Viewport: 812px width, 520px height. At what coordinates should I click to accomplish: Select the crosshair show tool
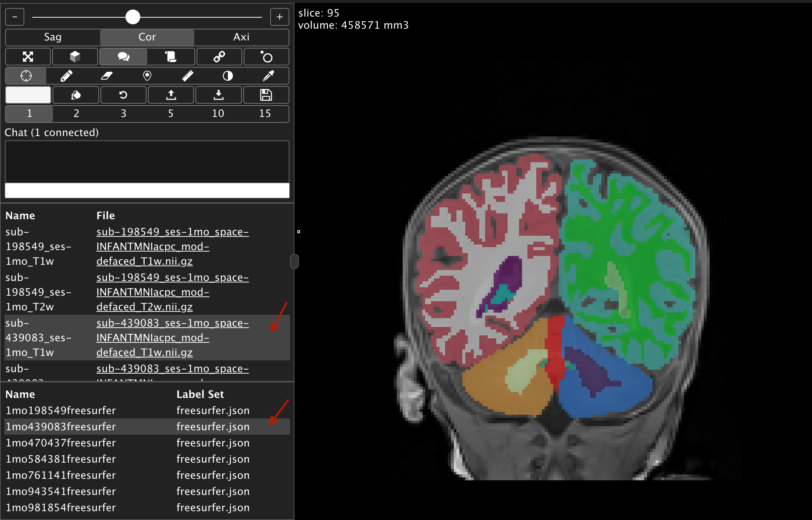(26, 76)
